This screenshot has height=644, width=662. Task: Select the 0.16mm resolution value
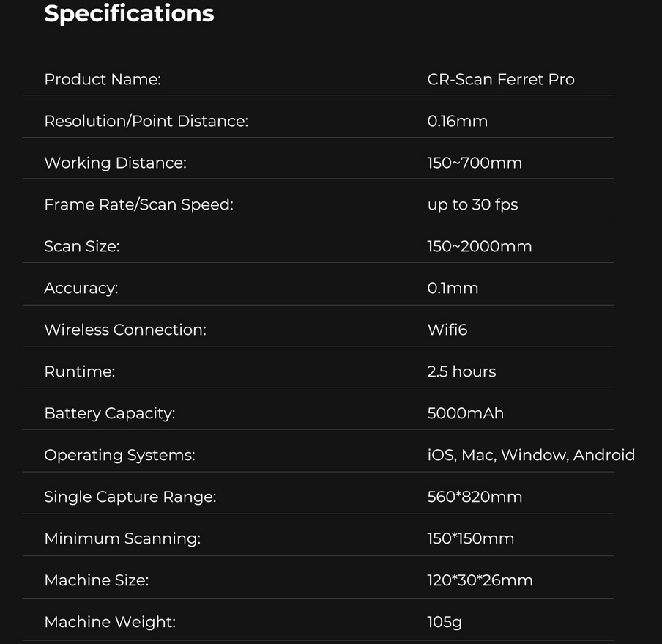458,121
